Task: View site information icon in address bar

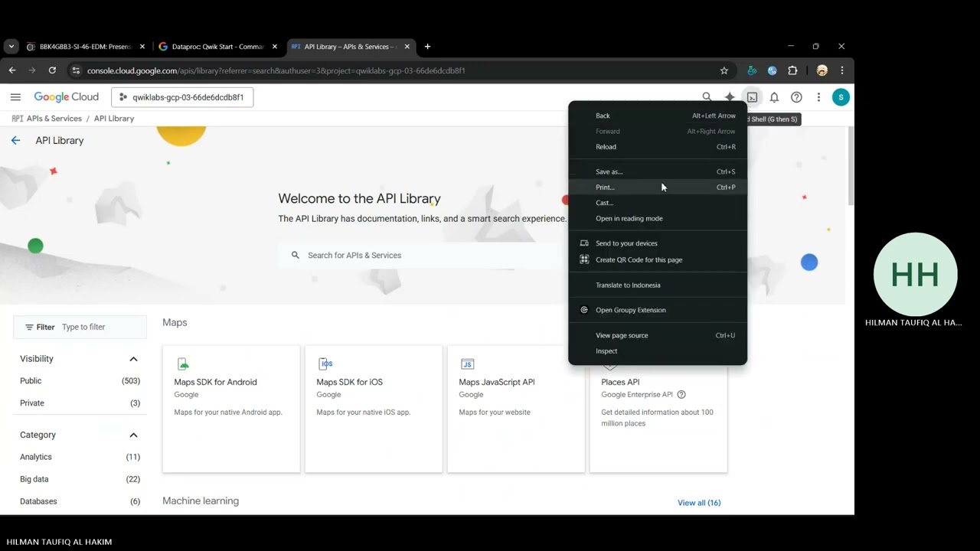Action: 75,70
